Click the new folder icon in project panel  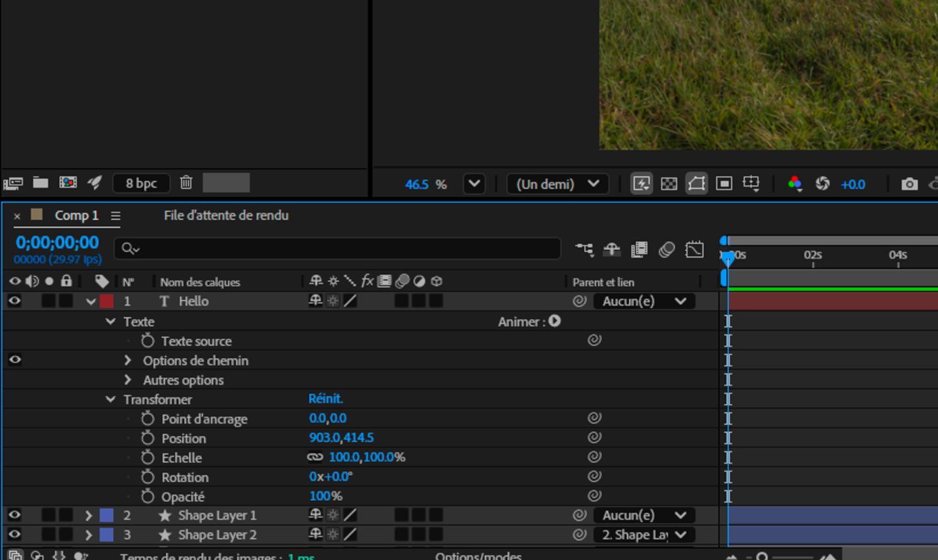[x=41, y=183]
